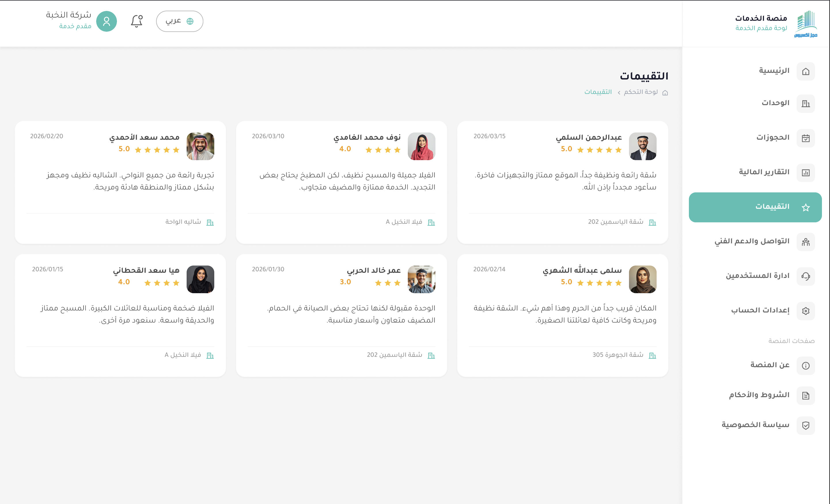Click the gear icon beside إعدادات الحساب

[806, 311]
